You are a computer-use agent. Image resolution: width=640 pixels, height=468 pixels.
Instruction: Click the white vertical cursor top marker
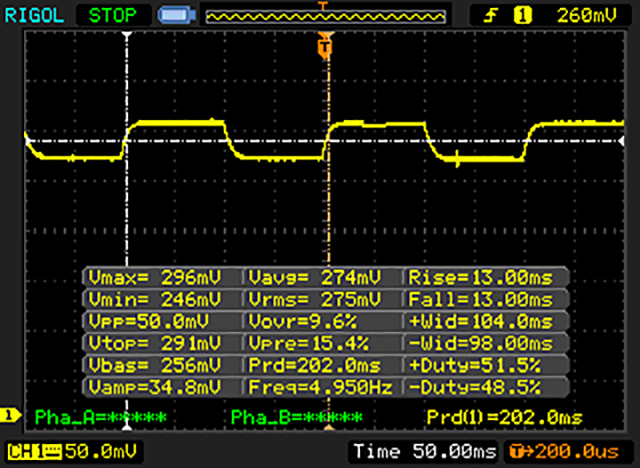click(127, 35)
